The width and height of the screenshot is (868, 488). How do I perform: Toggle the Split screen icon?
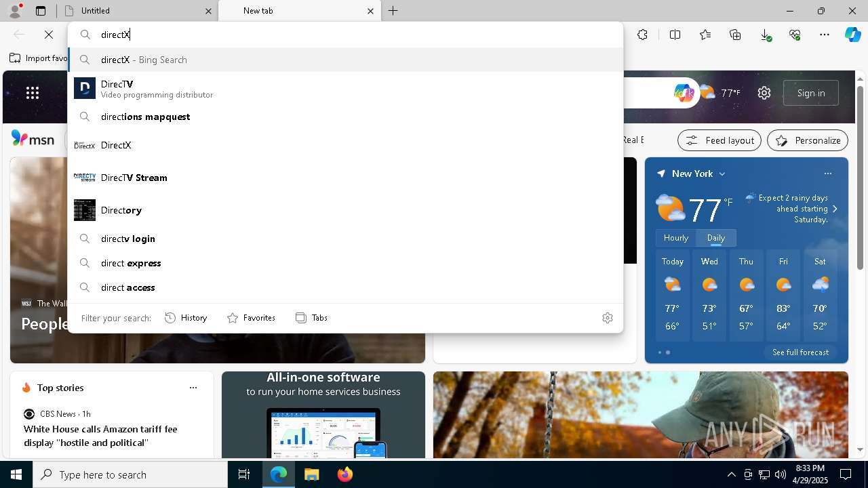click(675, 35)
